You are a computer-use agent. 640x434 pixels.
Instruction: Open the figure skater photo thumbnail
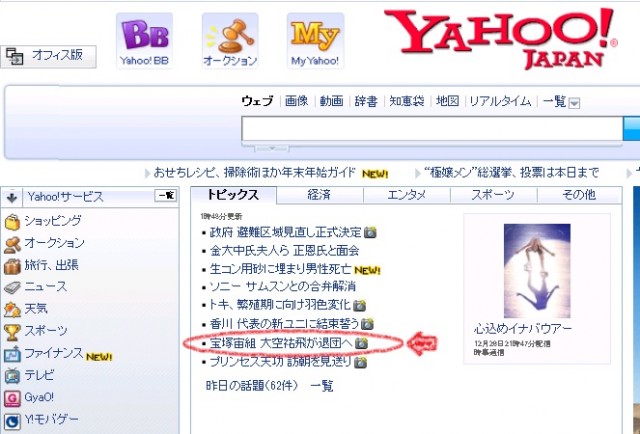[537, 271]
